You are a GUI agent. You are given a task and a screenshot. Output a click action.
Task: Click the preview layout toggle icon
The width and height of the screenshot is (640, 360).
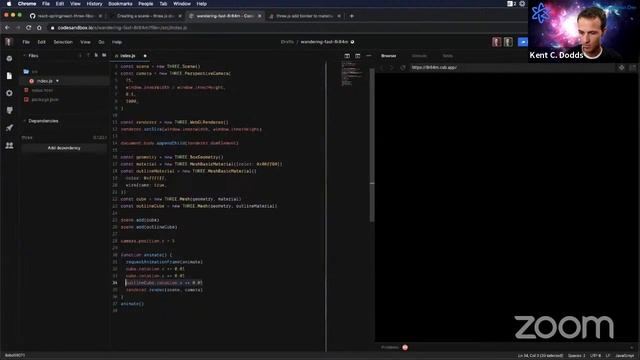[358, 56]
